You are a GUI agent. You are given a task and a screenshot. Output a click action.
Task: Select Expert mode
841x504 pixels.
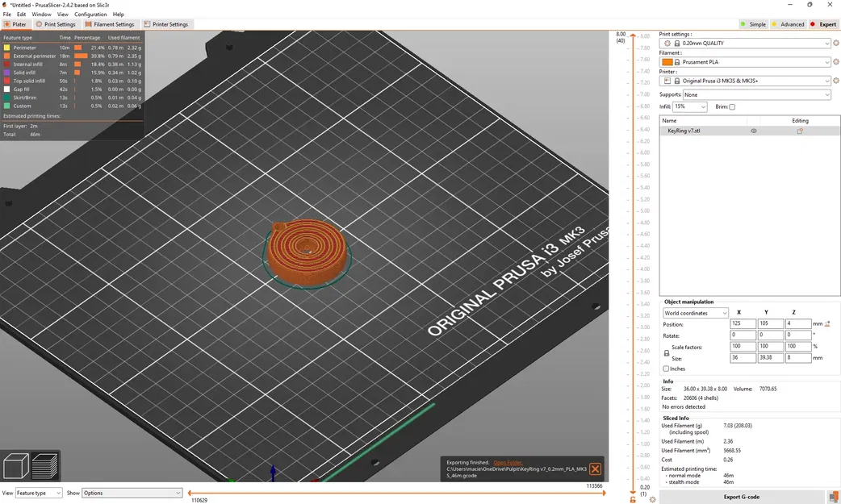823,24
